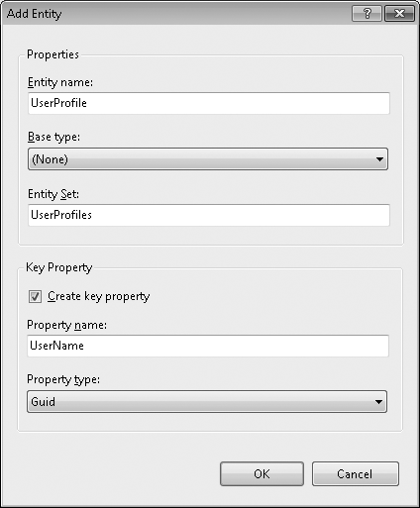This screenshot has width=420, height=508.
Task: Click the Entity Set label
Action: 53,194
